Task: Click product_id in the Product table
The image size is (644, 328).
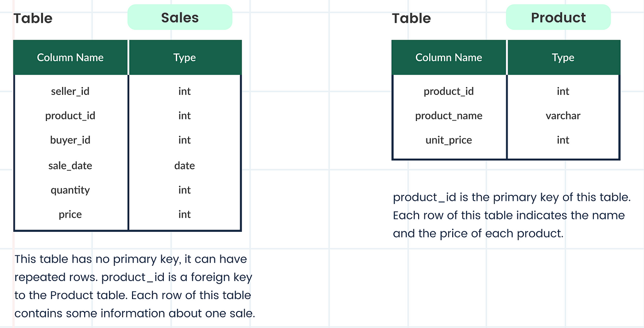Action: click(x=449, y=91)
